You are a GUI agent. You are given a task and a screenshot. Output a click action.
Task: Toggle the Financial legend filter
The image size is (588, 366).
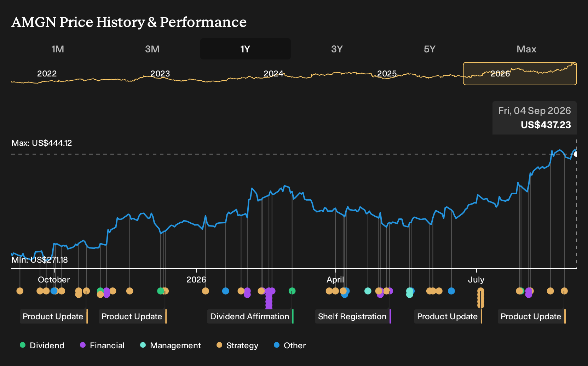102,345
